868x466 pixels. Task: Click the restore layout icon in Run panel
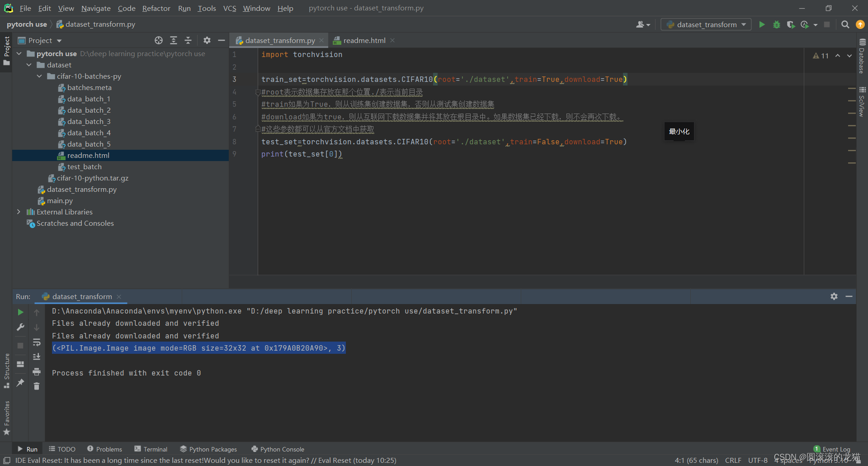20,364
